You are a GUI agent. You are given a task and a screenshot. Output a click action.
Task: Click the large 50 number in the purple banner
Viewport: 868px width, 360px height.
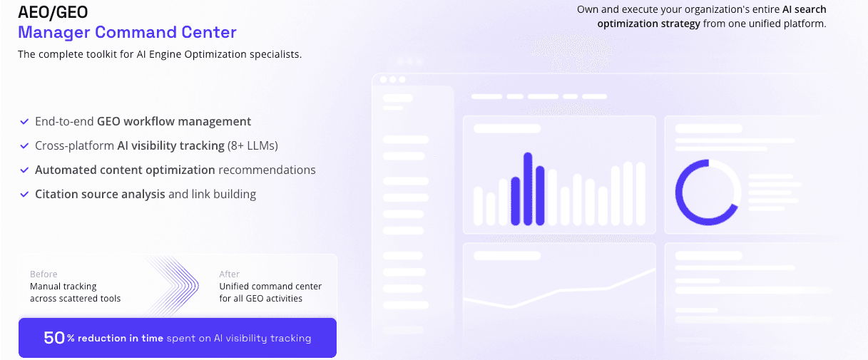coord(54,338)
